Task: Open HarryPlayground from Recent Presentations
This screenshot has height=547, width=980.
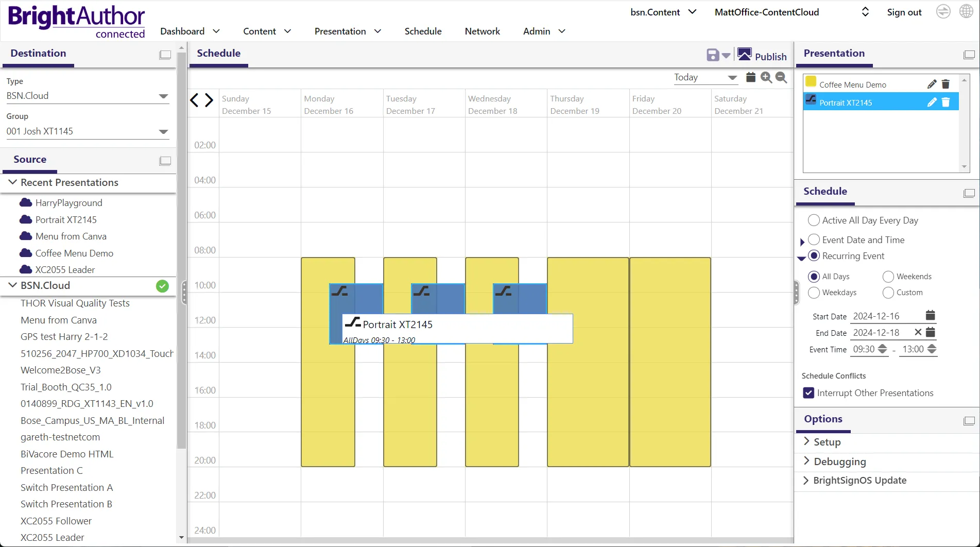Action: click(68, 203)
